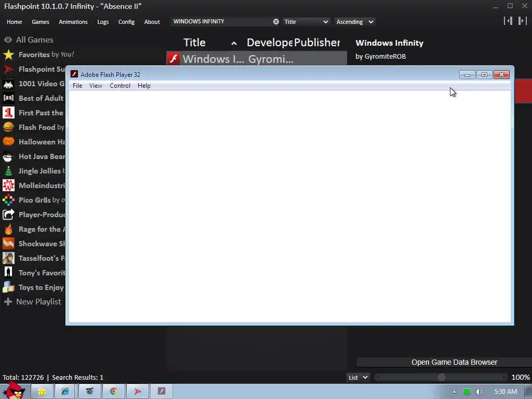Screen dimensions: 532x399
Task: Open the Games tab in Flashpoint
Action: pyautogui.click(x=41, y=22)
